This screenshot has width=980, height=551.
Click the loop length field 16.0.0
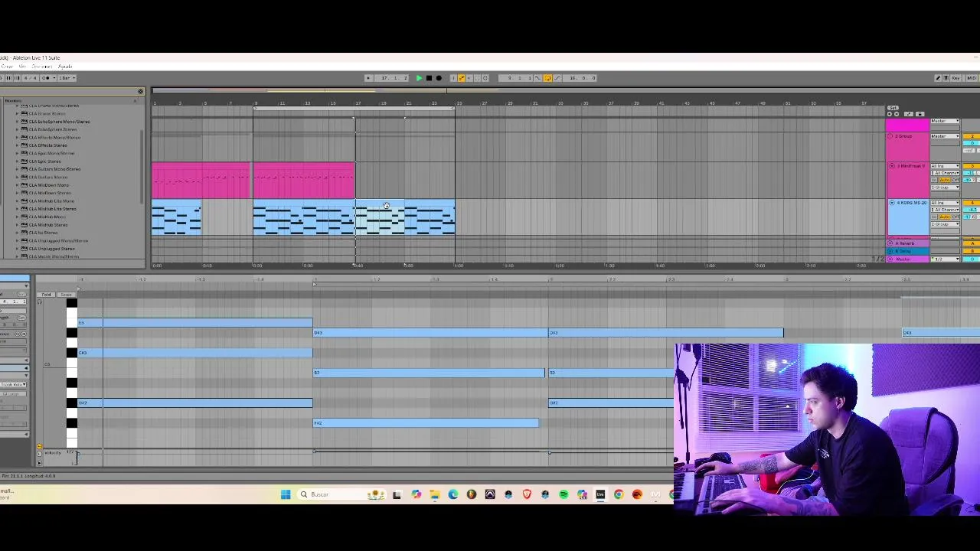tap(580, 78)
